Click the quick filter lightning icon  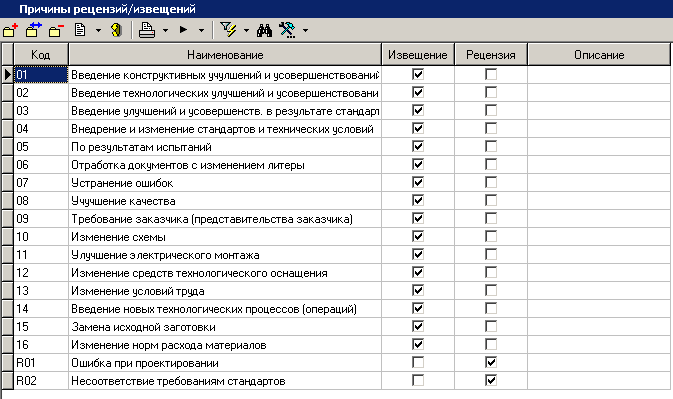click(228, 30)
